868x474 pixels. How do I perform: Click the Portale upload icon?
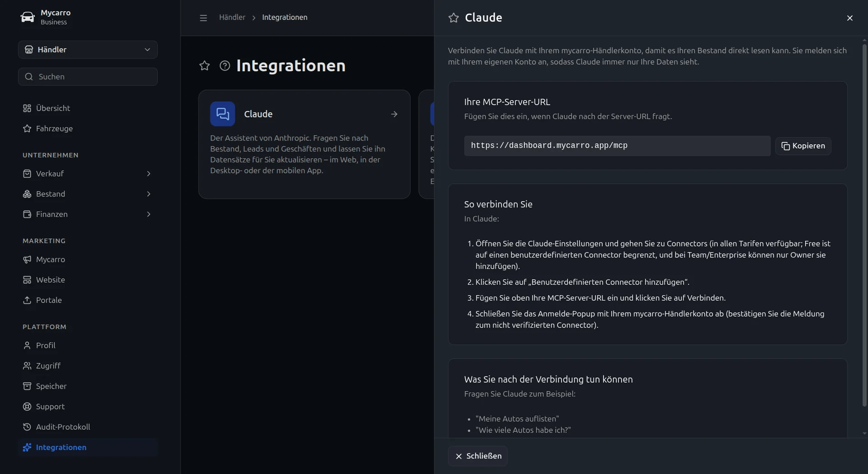point(27,300)
